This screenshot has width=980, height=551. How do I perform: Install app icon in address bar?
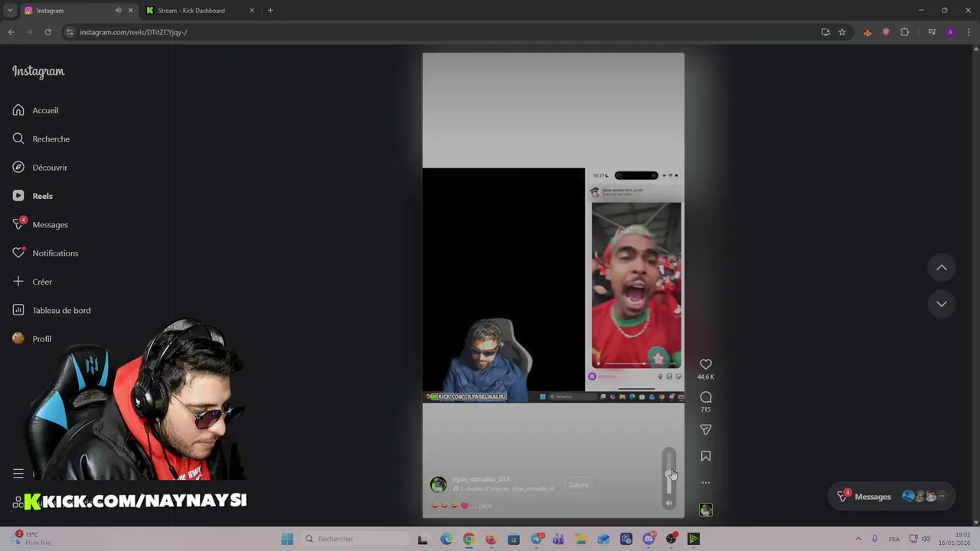(x=825, y=32)
